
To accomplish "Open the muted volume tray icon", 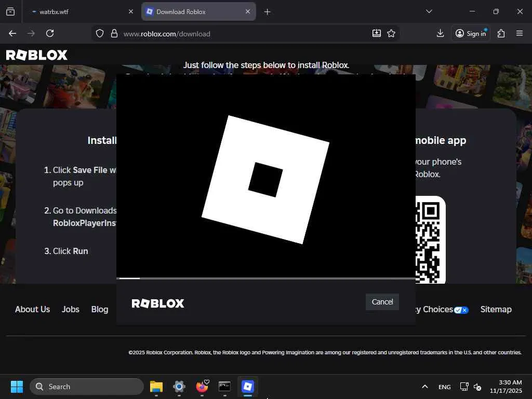I will click(477, 387).
